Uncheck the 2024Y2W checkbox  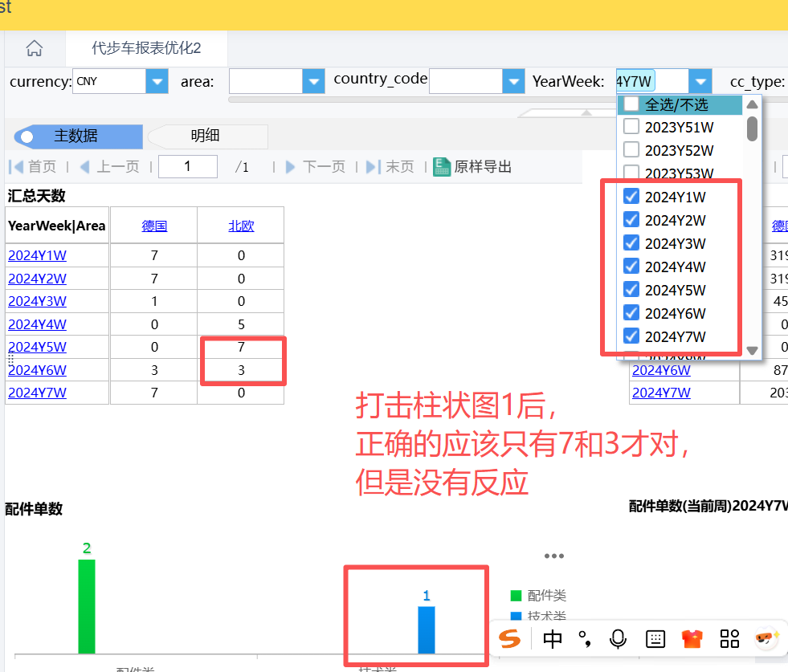pos(631,219)
